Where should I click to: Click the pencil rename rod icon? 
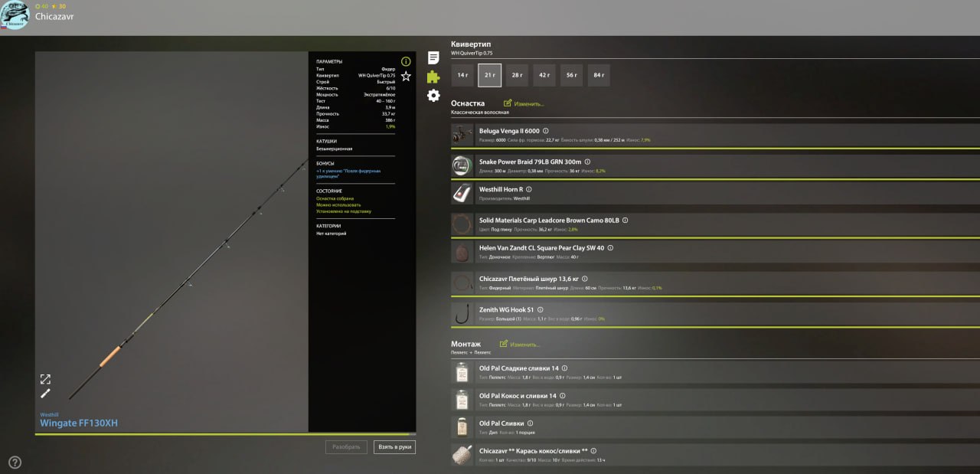[x=45, y=393]
